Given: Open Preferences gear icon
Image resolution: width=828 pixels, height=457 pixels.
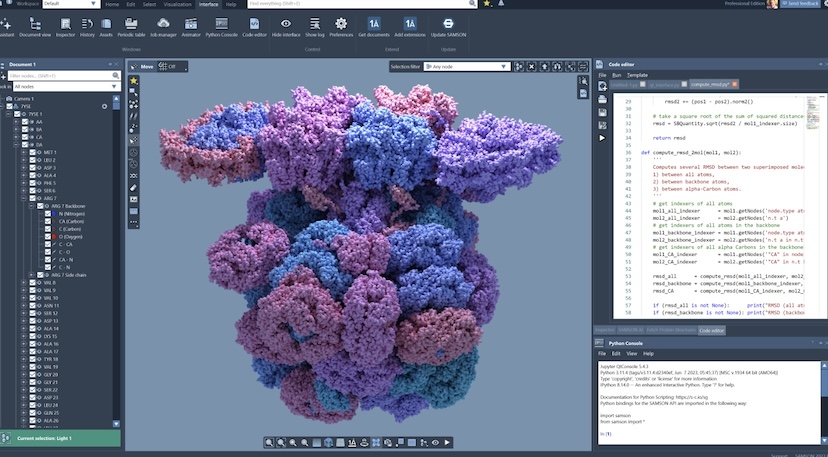Looking at the screenshot, I should [341, 25].
